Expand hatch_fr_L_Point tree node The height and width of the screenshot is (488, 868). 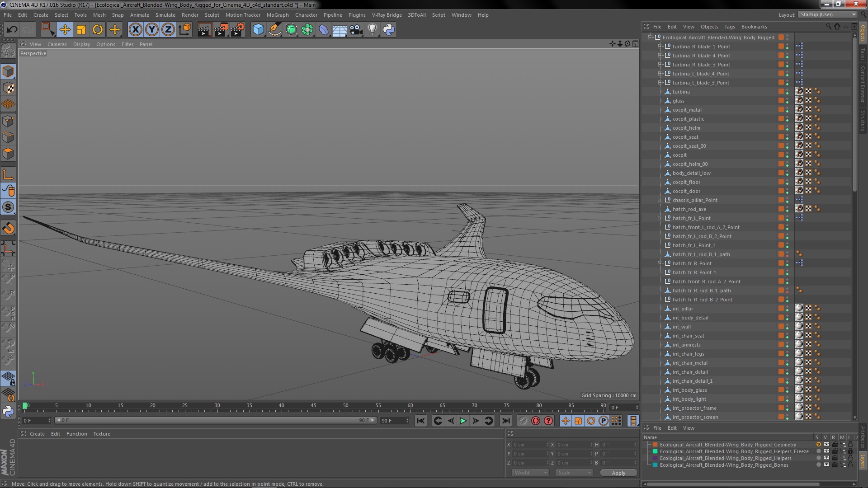click(660, 218)
